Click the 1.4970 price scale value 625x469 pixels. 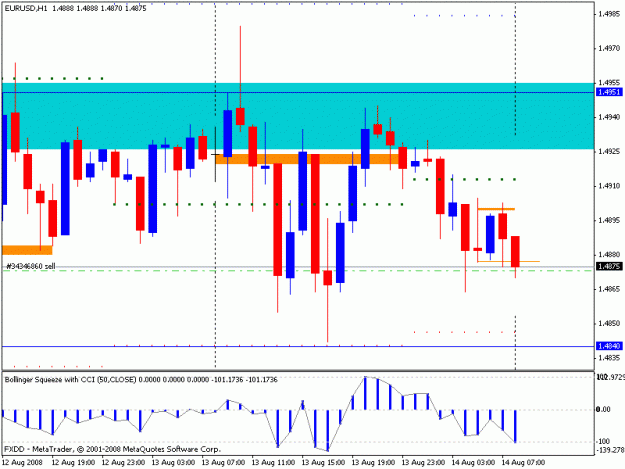[609, 48]
